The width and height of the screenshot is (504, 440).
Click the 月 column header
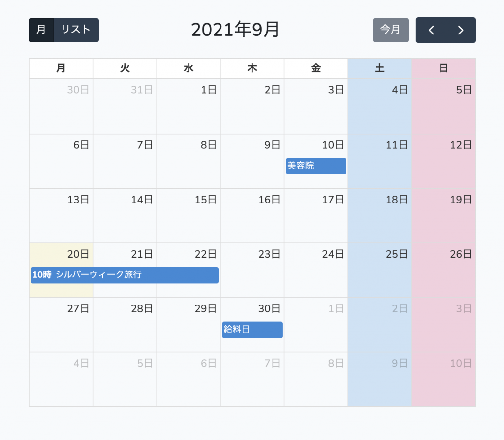tap(61, 68)
